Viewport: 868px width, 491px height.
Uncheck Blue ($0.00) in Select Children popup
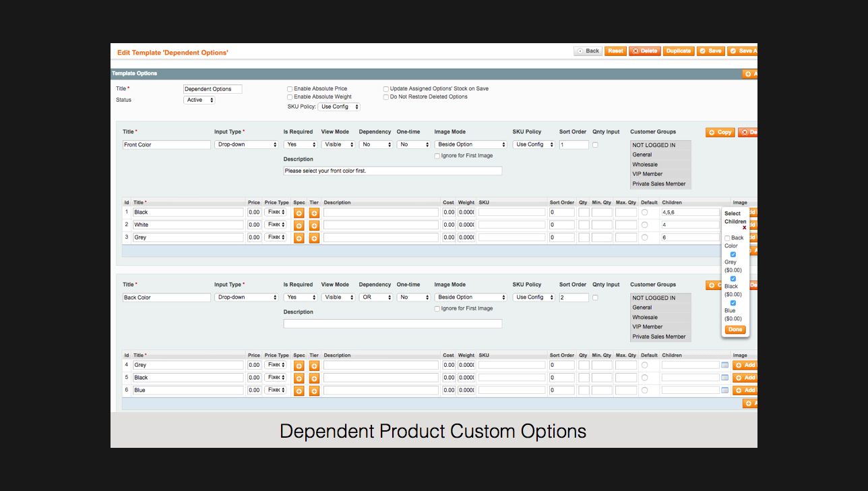pyautogui.click(x=733, y=303)
